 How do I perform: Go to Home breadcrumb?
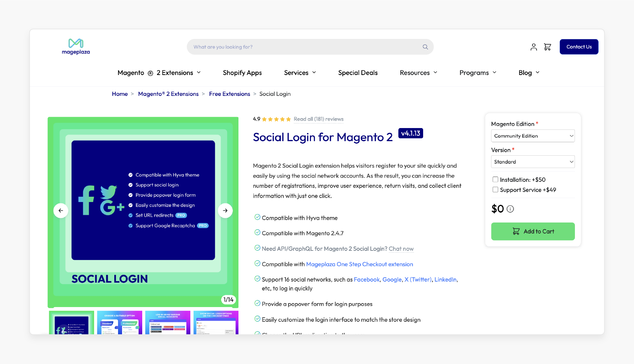pos(120,94)
